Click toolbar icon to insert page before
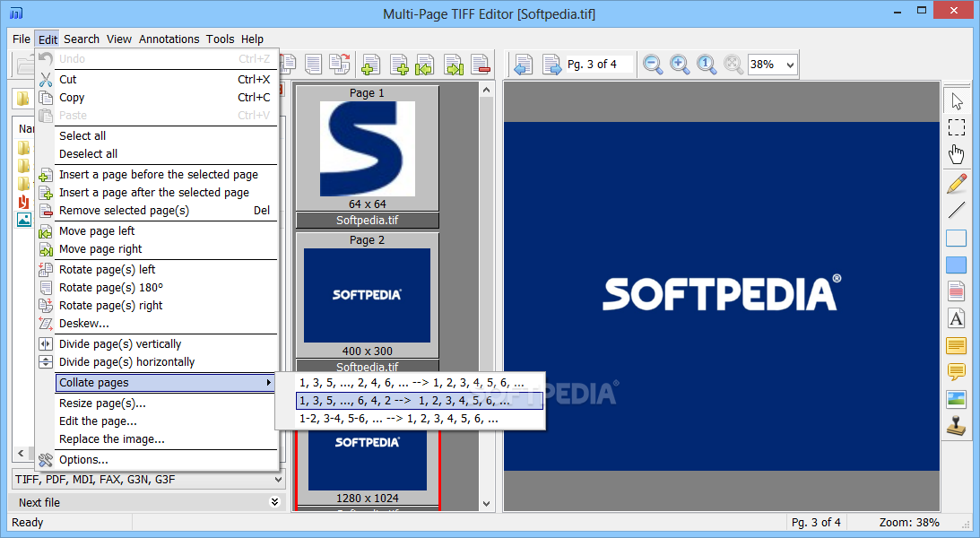The height and width of the screenshot is (538, 980). click(x=370, y=65)
